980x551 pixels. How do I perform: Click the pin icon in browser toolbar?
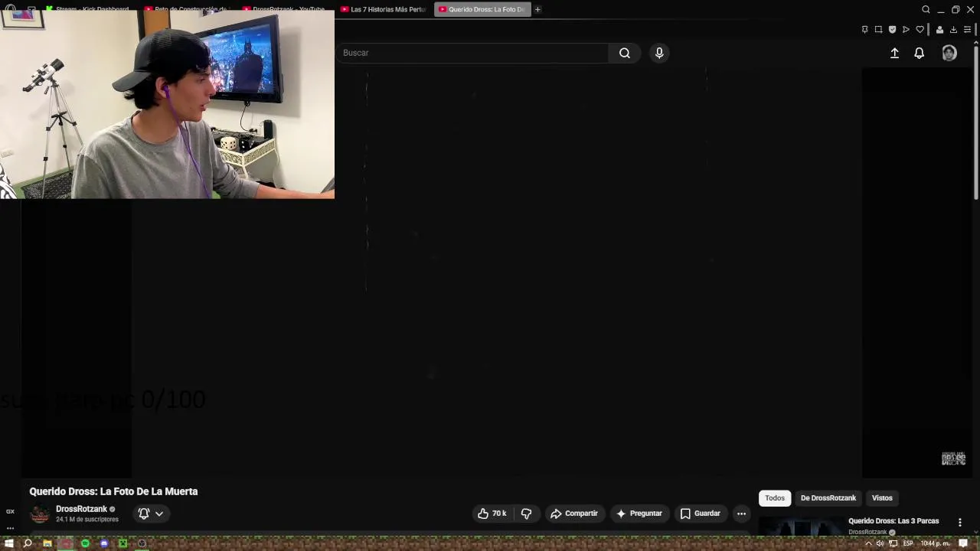click(864, 30)
